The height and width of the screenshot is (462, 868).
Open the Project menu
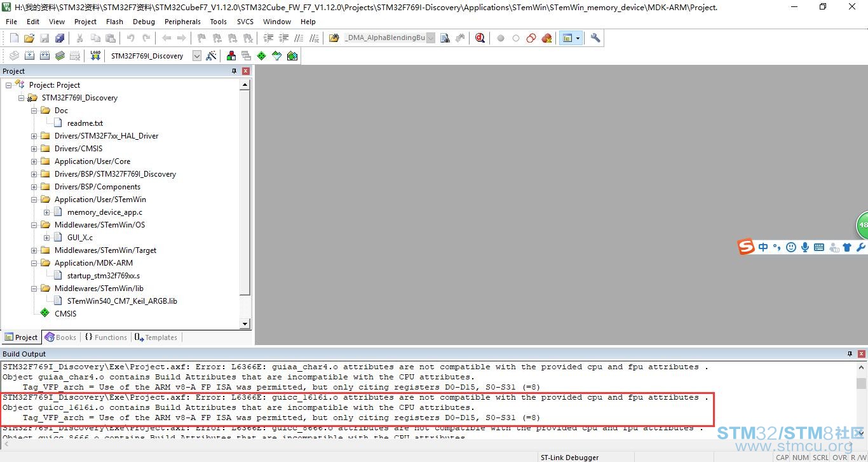85,22
